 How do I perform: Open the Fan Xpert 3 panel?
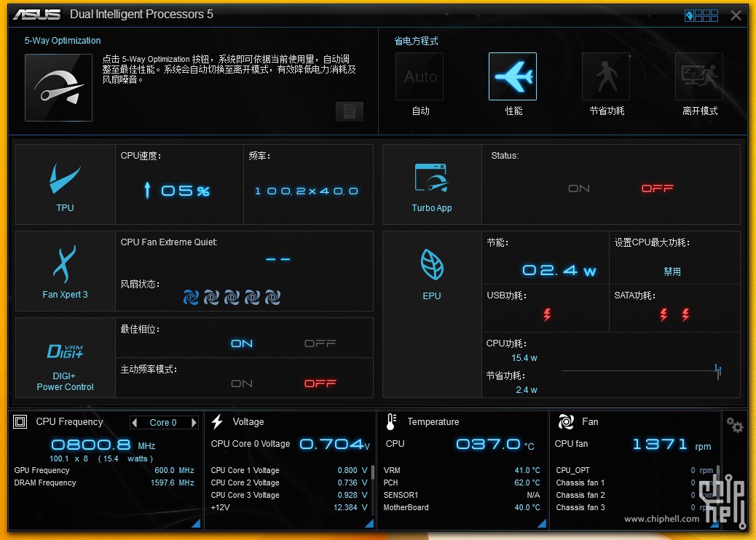coord(65,271)
